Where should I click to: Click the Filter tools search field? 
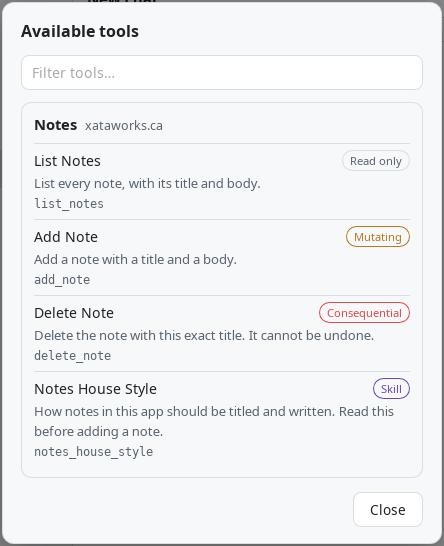coord(222,72)
